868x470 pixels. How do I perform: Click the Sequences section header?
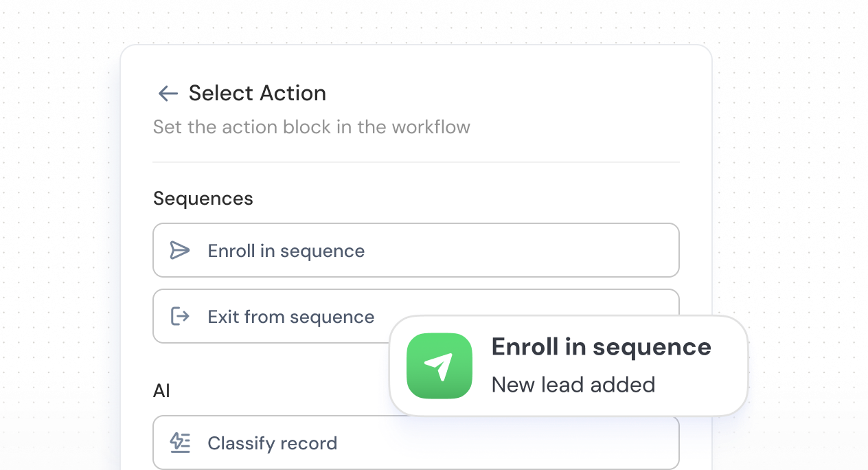pos(203,199)
